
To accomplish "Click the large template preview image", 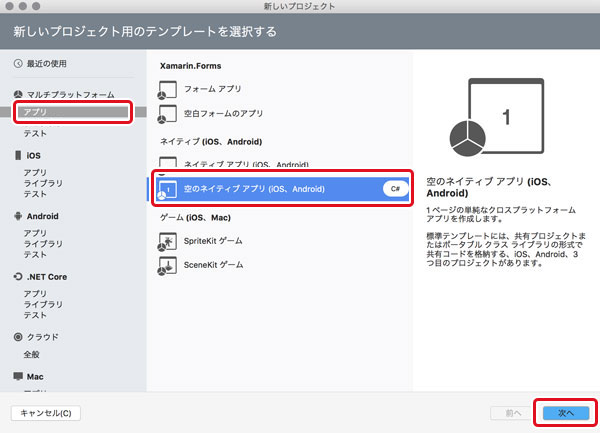I will 497,117.
